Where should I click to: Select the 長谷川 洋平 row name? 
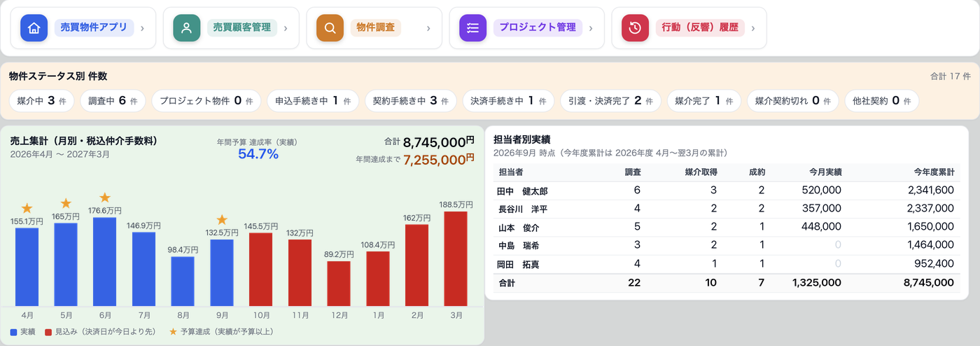[522, 209]
